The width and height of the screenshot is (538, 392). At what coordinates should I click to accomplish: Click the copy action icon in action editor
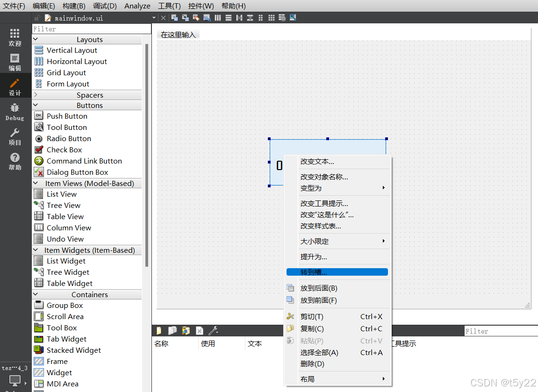172,331
